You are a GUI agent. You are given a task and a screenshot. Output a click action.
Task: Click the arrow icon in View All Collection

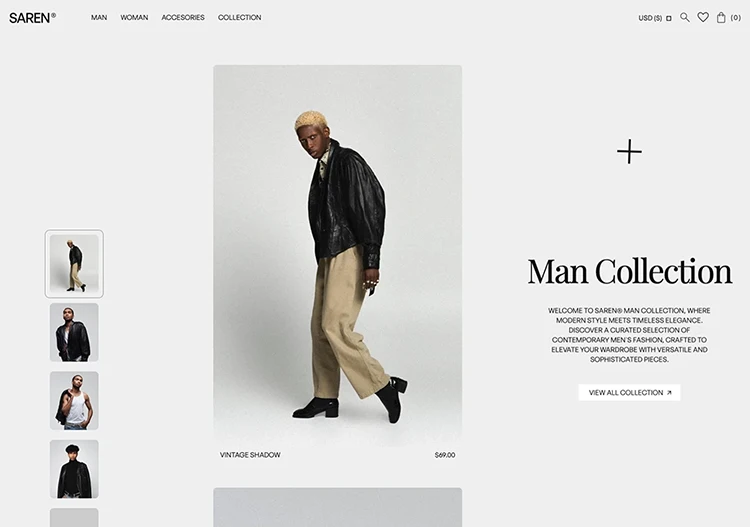coord(669,393)
